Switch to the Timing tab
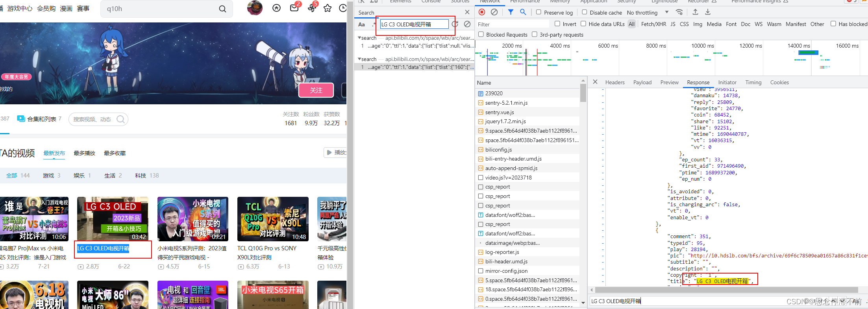The image size is (868, 309). 753,82
